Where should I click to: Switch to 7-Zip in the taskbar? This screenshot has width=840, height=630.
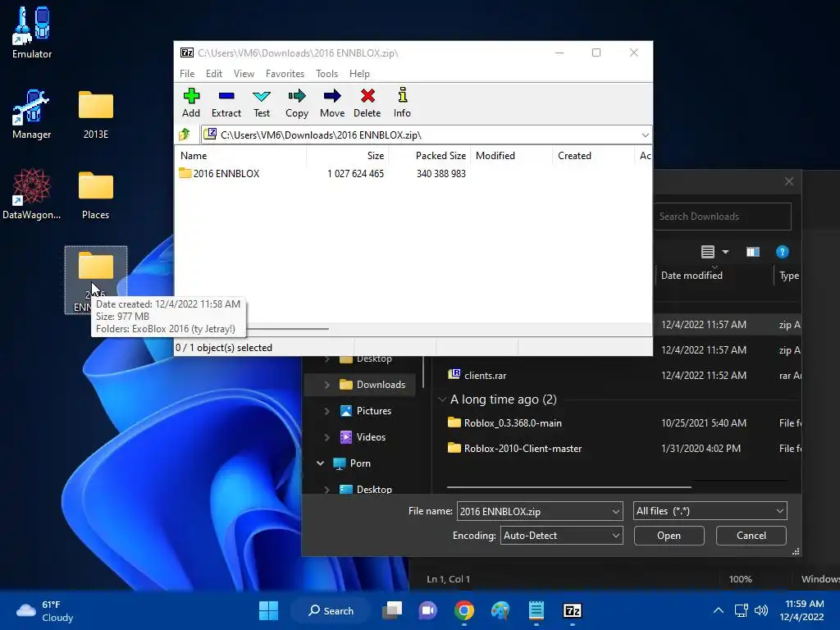click(572, 610)
